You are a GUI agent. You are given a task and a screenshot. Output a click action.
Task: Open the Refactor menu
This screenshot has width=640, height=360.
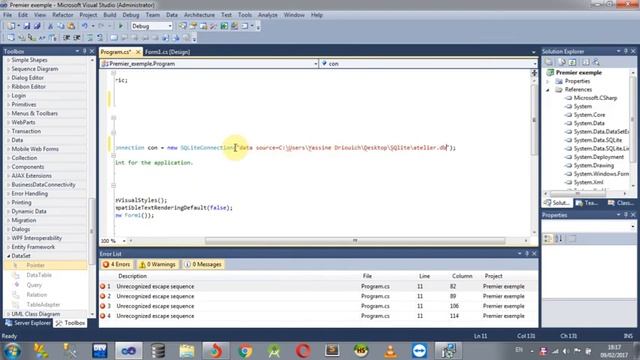coord(62,15)
